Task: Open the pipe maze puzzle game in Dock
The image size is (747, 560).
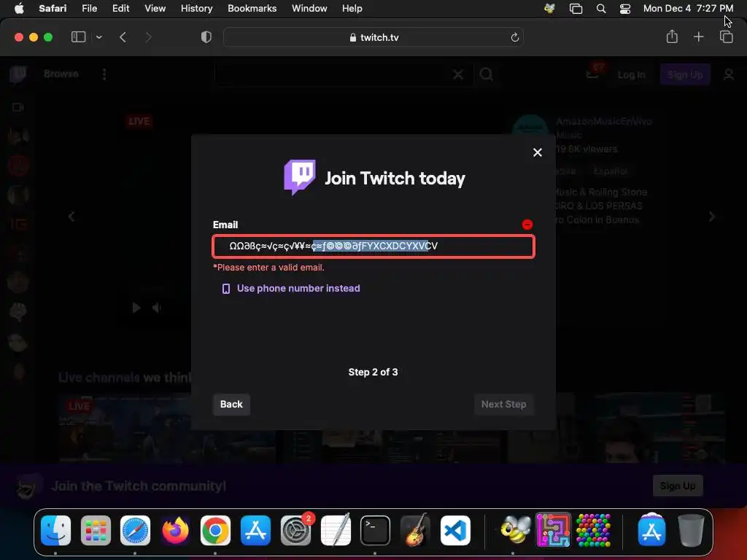Action: (x=554, y=530)
